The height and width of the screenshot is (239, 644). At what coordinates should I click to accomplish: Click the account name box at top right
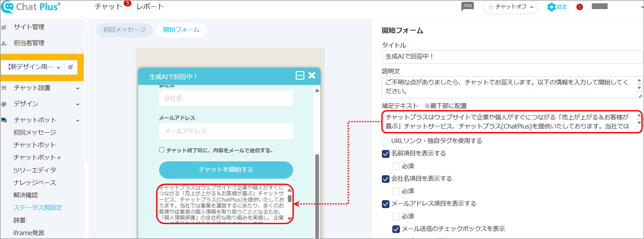point(600,6)
